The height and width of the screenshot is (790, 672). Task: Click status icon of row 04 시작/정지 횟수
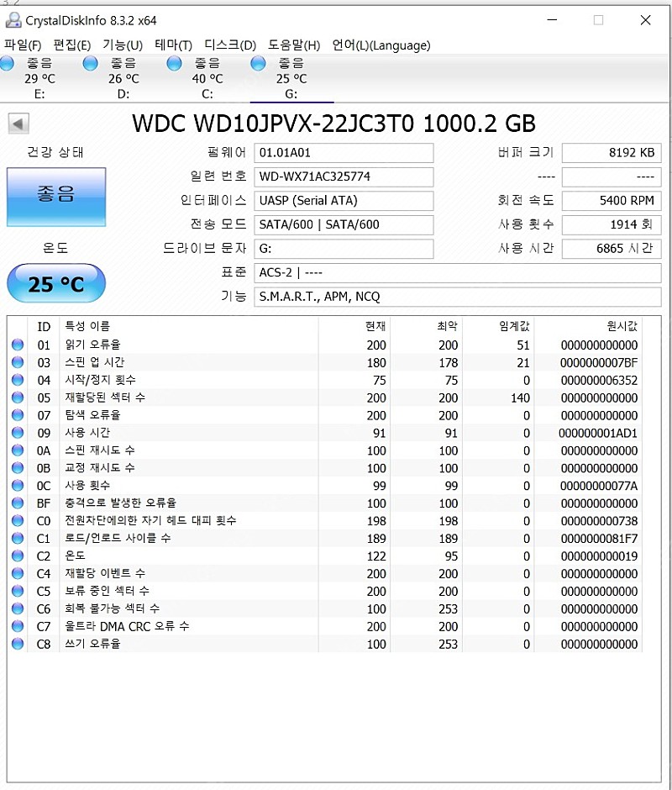click(18, 380)
